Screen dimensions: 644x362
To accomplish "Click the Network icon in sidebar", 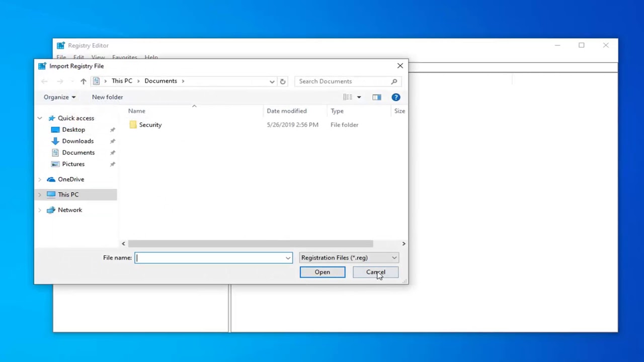I will tap(51, 210).
